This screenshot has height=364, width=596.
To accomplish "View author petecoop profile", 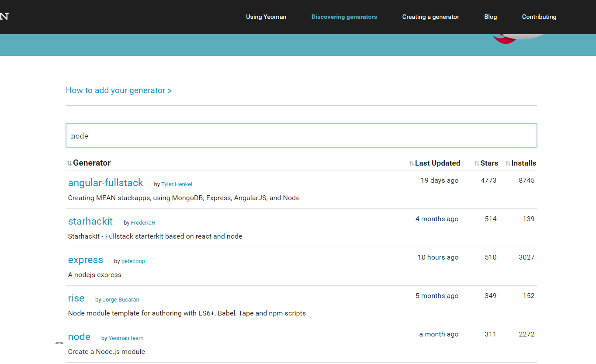I will (133, 261).
